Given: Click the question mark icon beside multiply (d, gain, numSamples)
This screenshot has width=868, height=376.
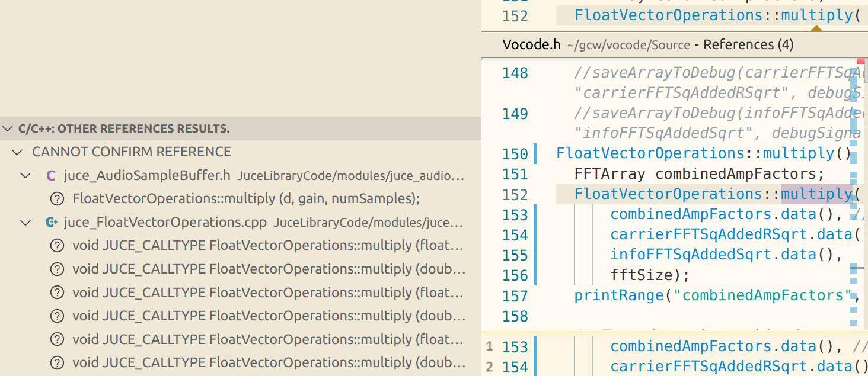Looking at the screenshot, I should (x=57, y=199).
